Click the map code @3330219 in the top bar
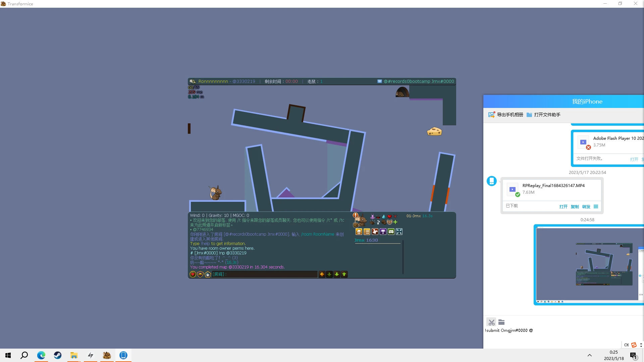The image size is (644, 362). pyautogui.click(x=244, y=81)
